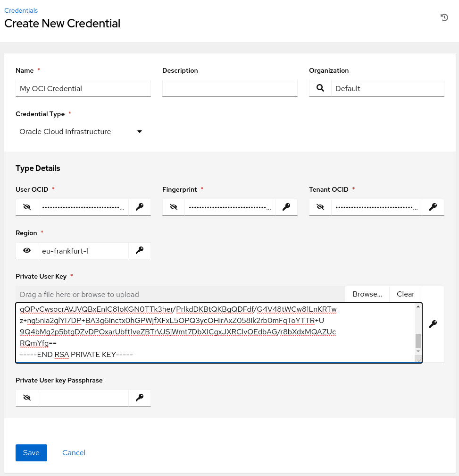This screenshot has width=459, height=476.
Task: Click into the Description input field
Action: [230, 88]
